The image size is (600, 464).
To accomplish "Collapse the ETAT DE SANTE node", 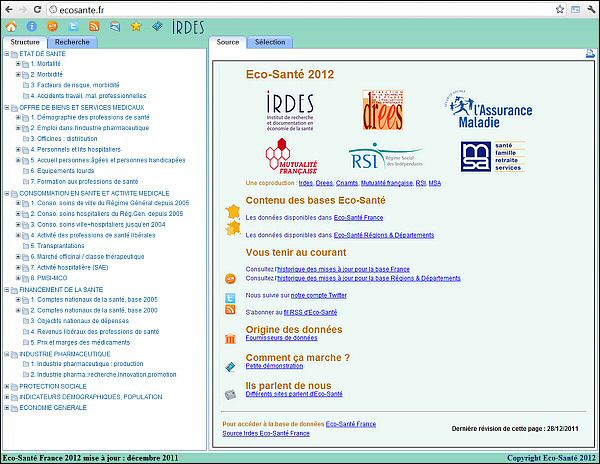I will click(7, 54).
